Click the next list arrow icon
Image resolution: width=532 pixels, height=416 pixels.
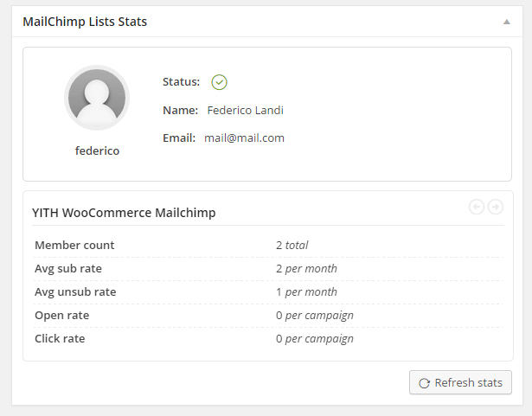[496, 207]
